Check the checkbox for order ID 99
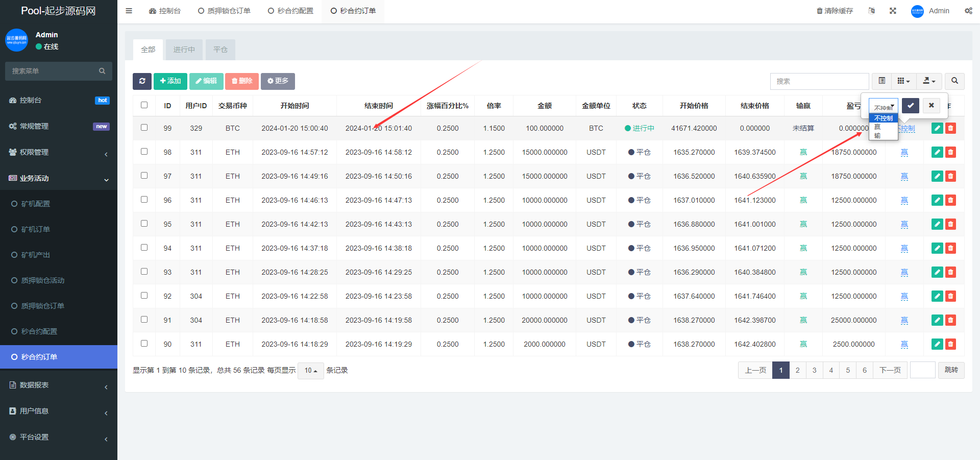Viewport: 980px width, 460px height. pyautogui.click(x=144, y=128)
